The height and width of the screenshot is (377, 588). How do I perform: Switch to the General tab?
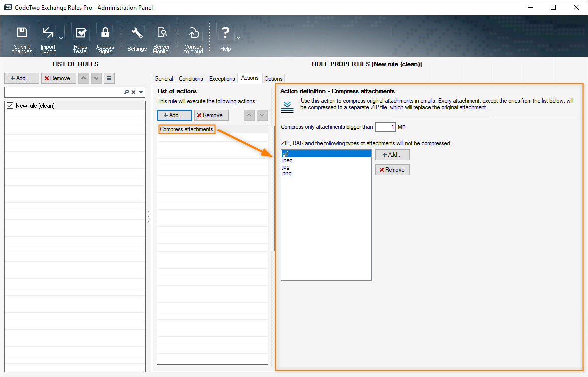click(x=164, y=79)
